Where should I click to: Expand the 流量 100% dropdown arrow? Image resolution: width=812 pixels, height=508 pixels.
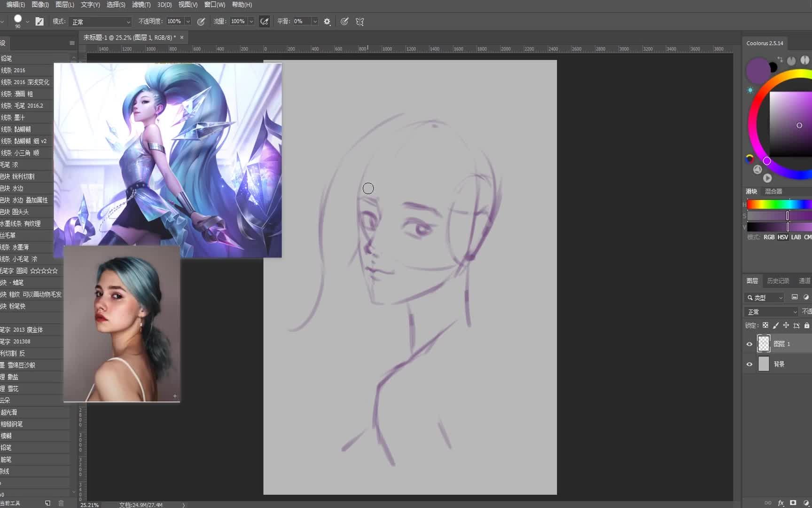click(251, 22)
